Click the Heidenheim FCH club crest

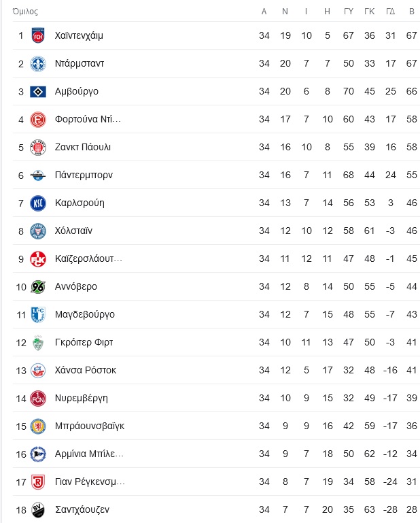click(x=38, y=35)
